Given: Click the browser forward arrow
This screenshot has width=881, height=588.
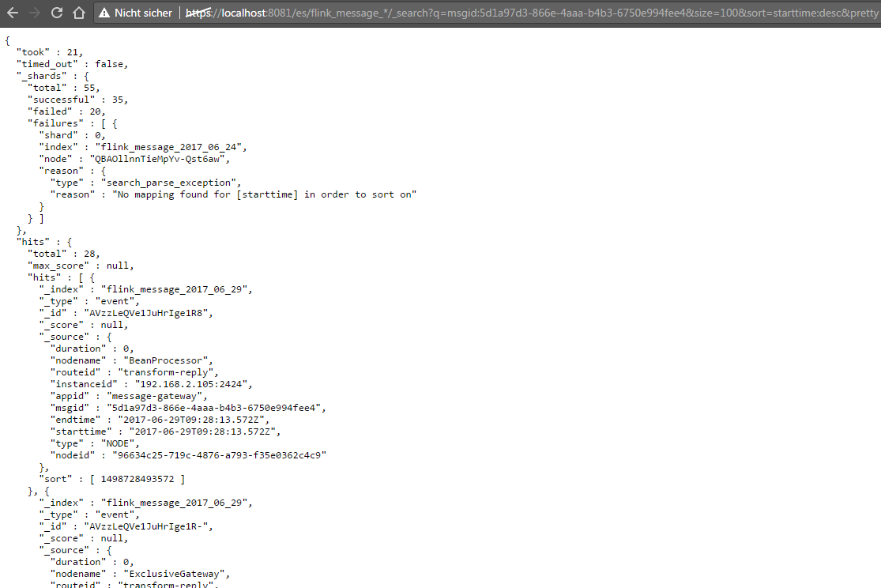Looking at the screenshot, I should [x=34, y=13].
